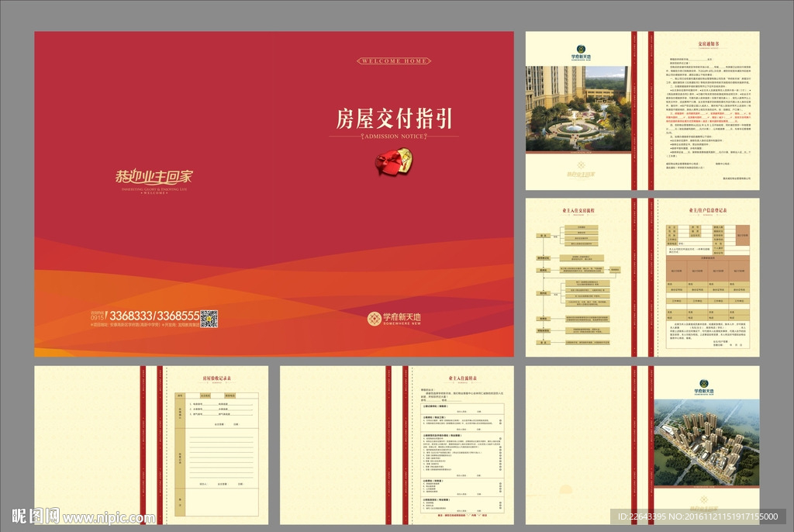Open the aerial residential complex photo
The width and height of the screenshot is (794, 532).
tap(706, 443)
